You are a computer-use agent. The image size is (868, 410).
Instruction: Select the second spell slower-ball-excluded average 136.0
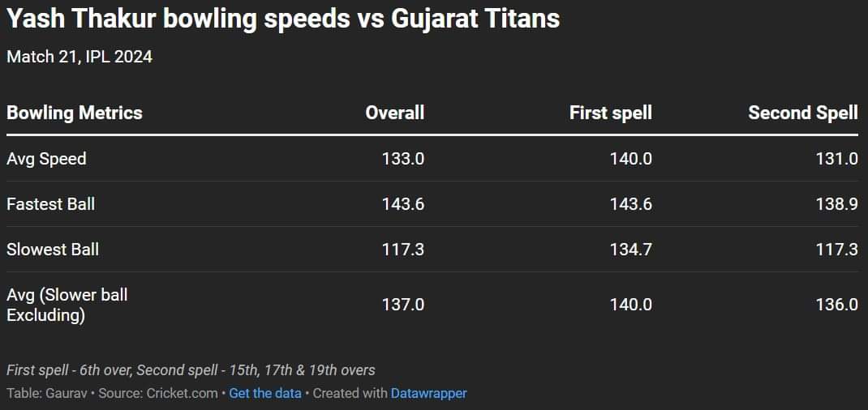[x=836, y=305]
